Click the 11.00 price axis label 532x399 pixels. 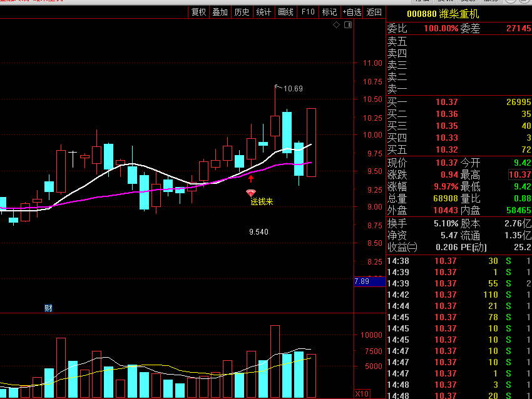point(372,63)
